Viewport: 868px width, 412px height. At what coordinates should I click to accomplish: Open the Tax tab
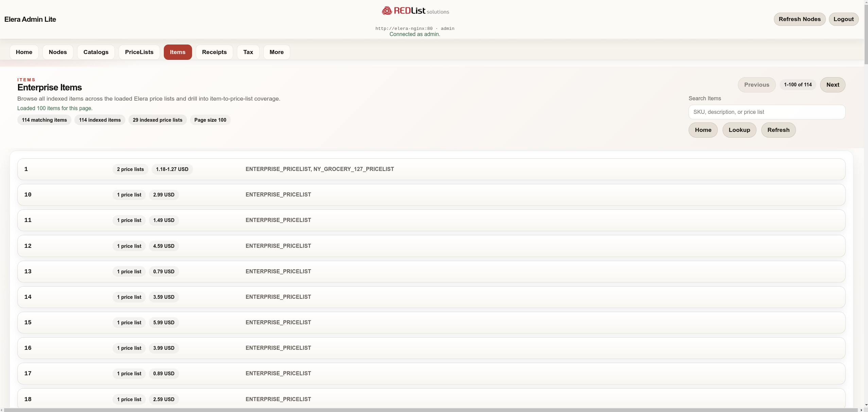(248, 52)
